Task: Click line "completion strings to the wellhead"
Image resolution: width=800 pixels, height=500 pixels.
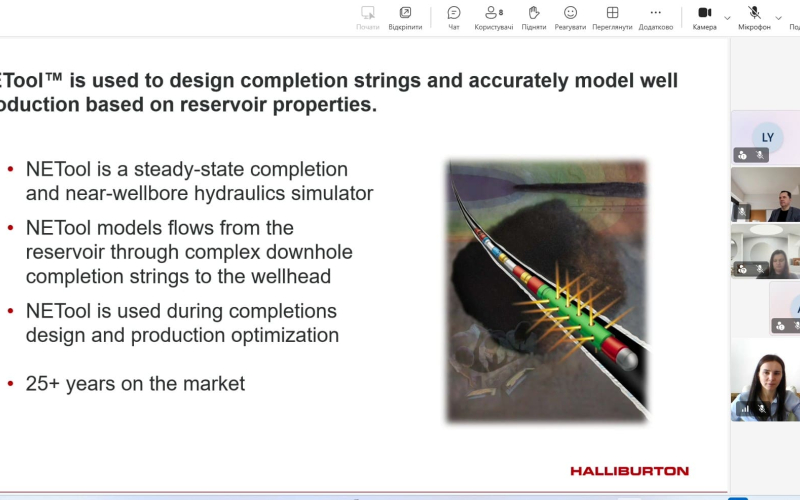Action: pos(179,277)
